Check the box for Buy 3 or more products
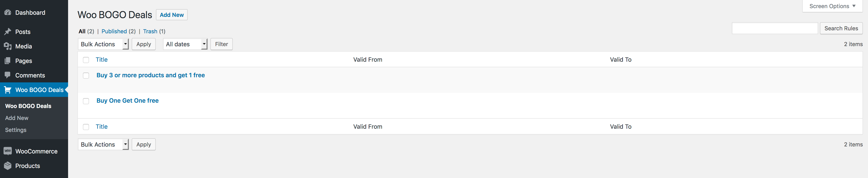 [86, 76]
